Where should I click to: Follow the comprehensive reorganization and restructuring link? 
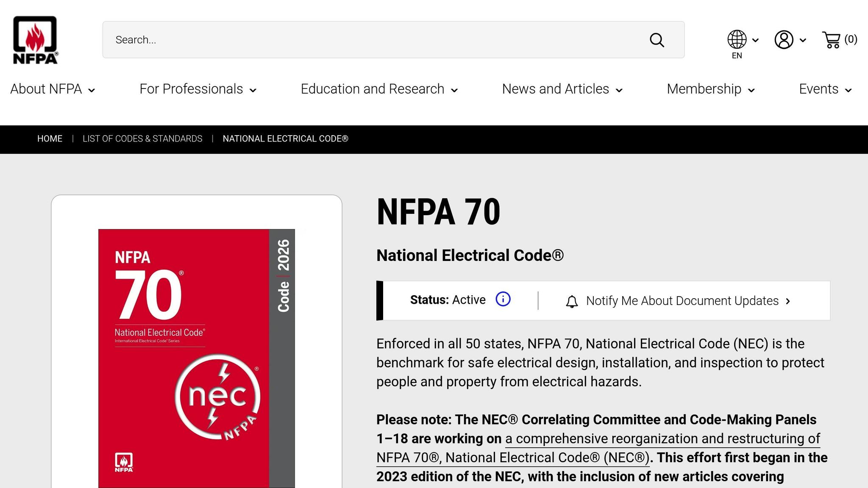(x=662, y=438)
